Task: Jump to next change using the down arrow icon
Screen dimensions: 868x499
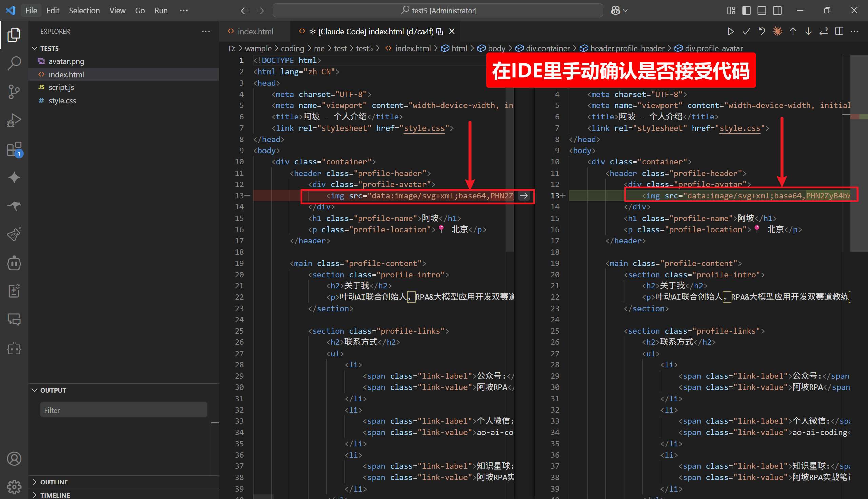Action: tap(808, 31)
